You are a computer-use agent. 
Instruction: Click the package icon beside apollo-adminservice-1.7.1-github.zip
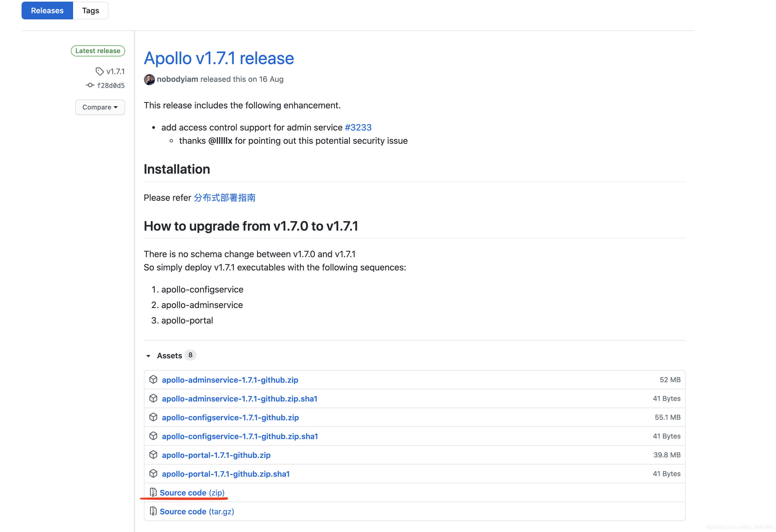coord(153,380)
